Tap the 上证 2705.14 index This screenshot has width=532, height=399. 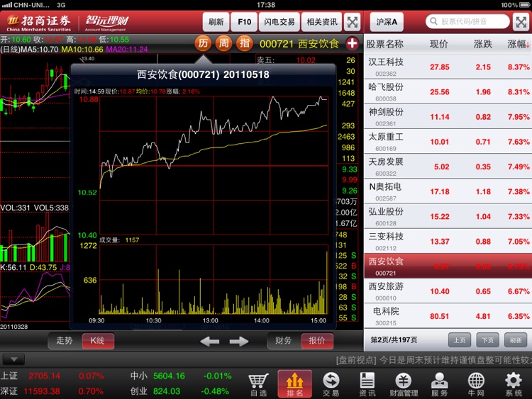tap(52, 376)
